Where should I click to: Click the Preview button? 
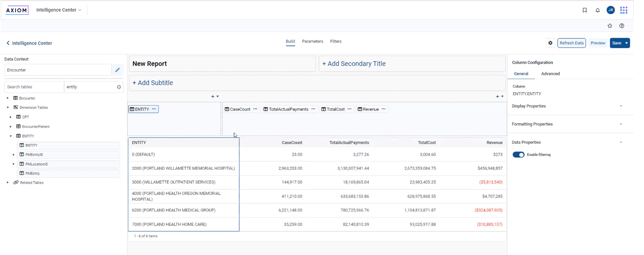[598, 43]
